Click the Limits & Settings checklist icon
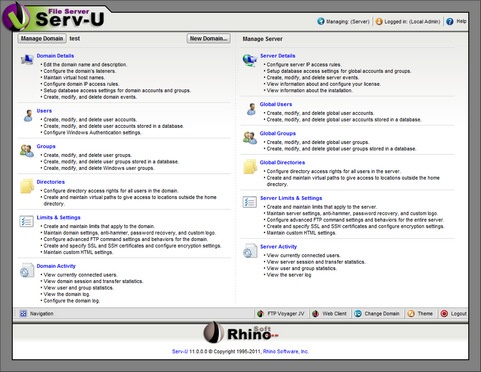The image size is (481, 372). point(26,221)
